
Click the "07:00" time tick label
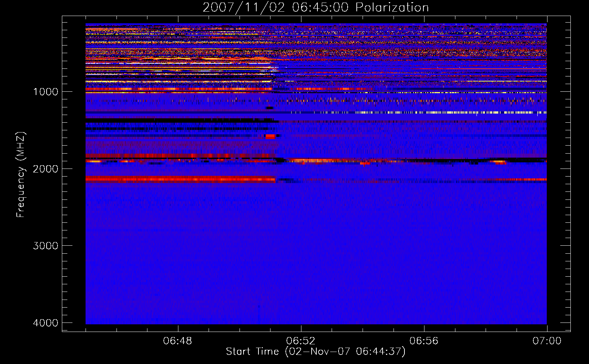(x=547, y=341)
